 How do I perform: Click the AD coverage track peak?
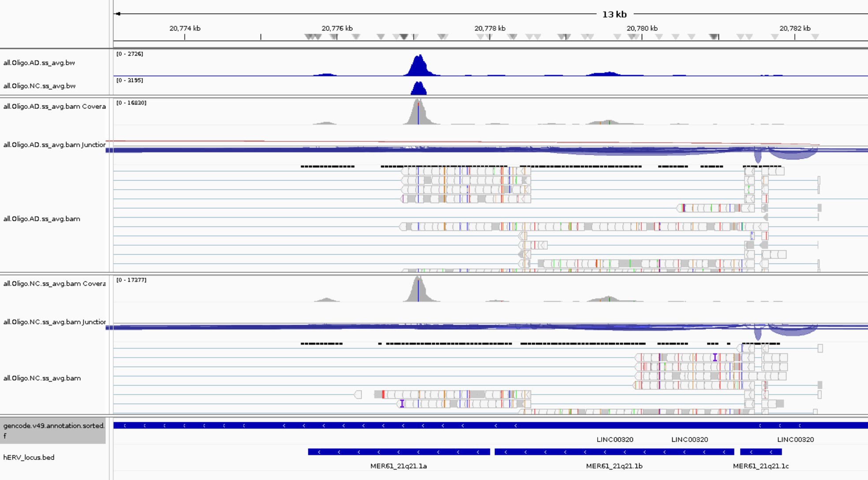click(418, 112)
